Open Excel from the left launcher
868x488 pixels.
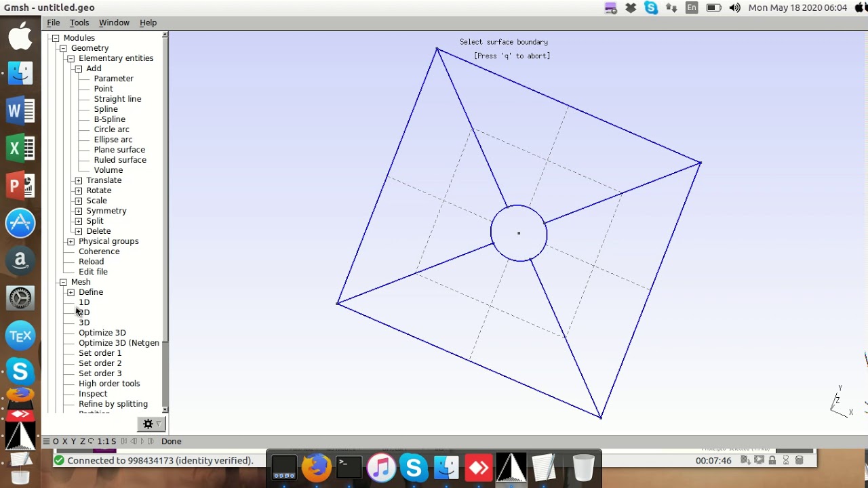[20, 148]
